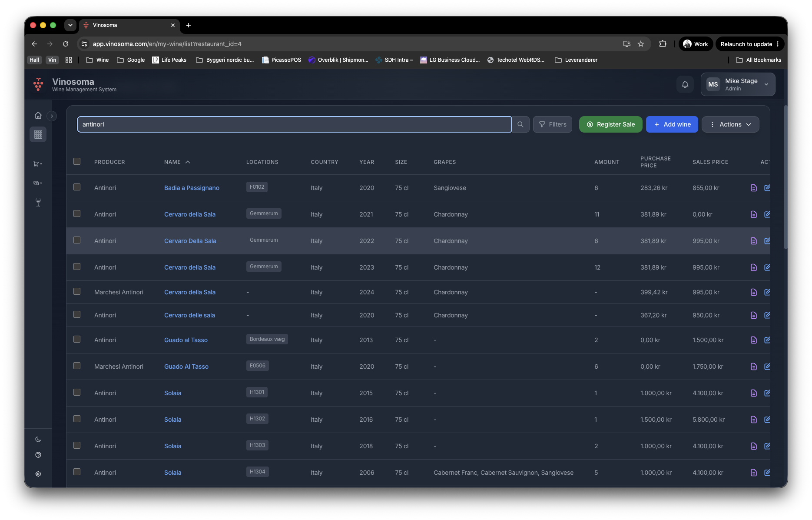Open the notifications bell
Image resolution: width=812 pixels, height=520 pixels.
[x=685, y=84]
